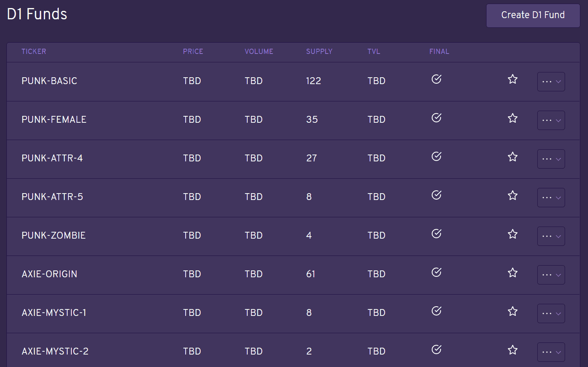
Task: Open the ellipsis dropdown on AXIE-ORIGIN row
Action: (x=551, y=275)
